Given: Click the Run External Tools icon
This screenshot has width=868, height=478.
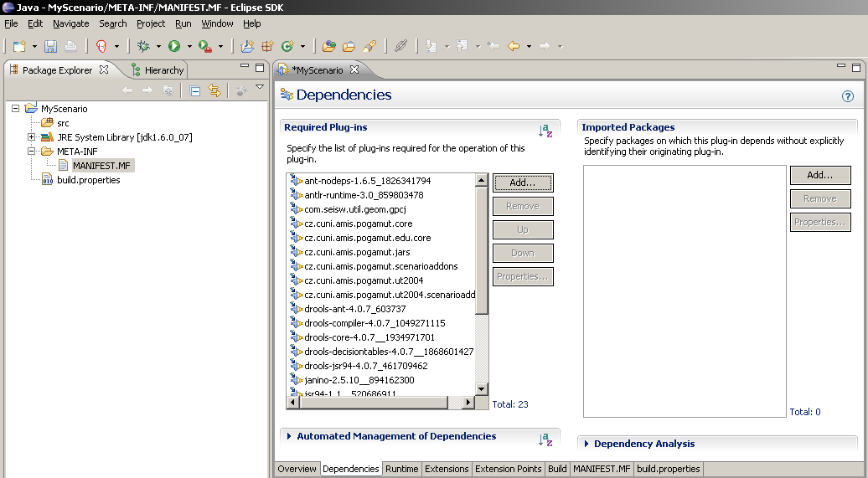Looking at the screenshot, I should coord(205,47).
